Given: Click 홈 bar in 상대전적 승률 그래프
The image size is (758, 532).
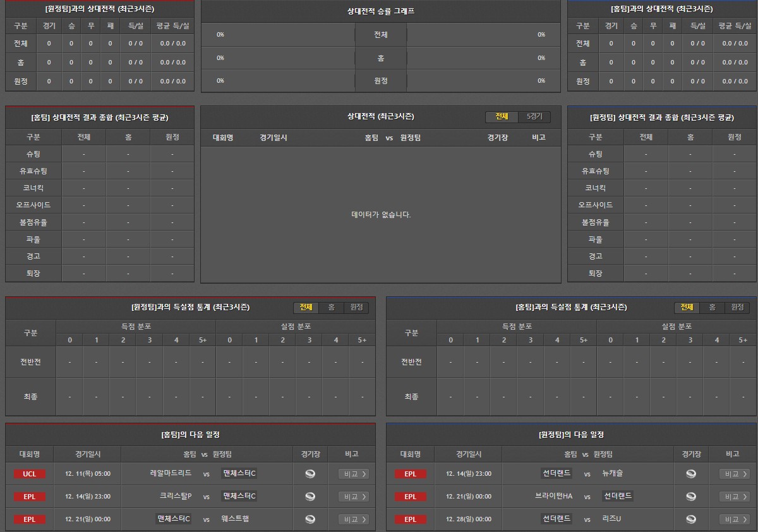Looking at the screenshot, I should point(380,58).
